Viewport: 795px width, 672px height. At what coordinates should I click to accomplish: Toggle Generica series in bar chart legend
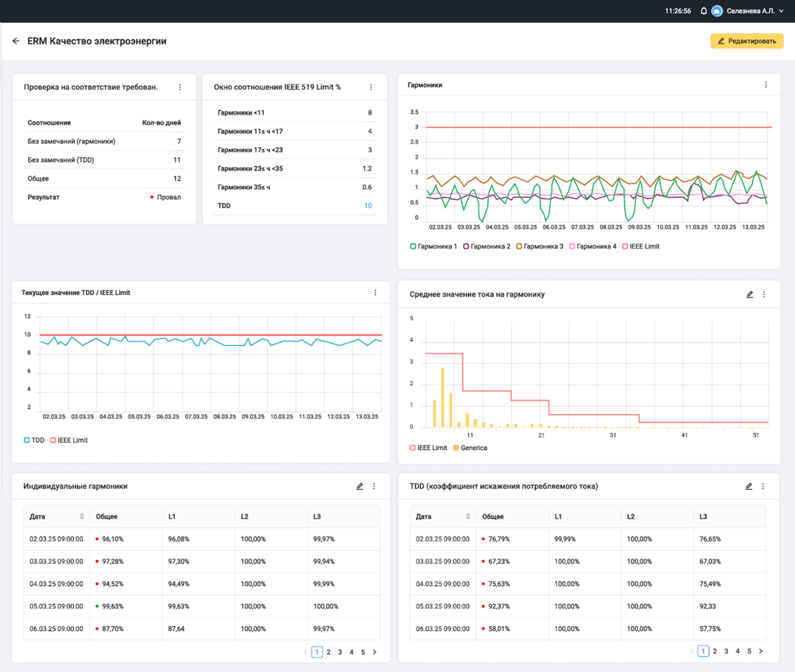tap(470, 448)
